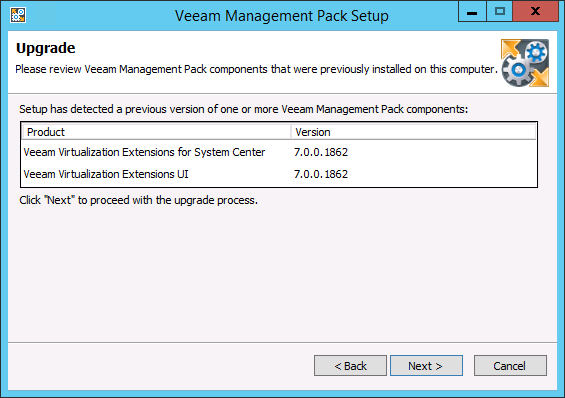Cancel the setup wizard
The height and width of the screenshot is (398, 565).
(x=510, y=366)
